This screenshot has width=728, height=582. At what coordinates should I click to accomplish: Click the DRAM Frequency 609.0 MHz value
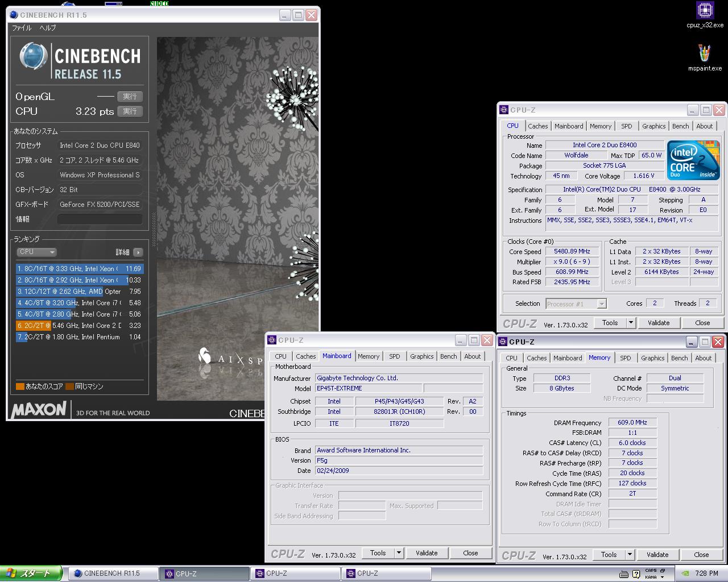[x=632, y=423]
